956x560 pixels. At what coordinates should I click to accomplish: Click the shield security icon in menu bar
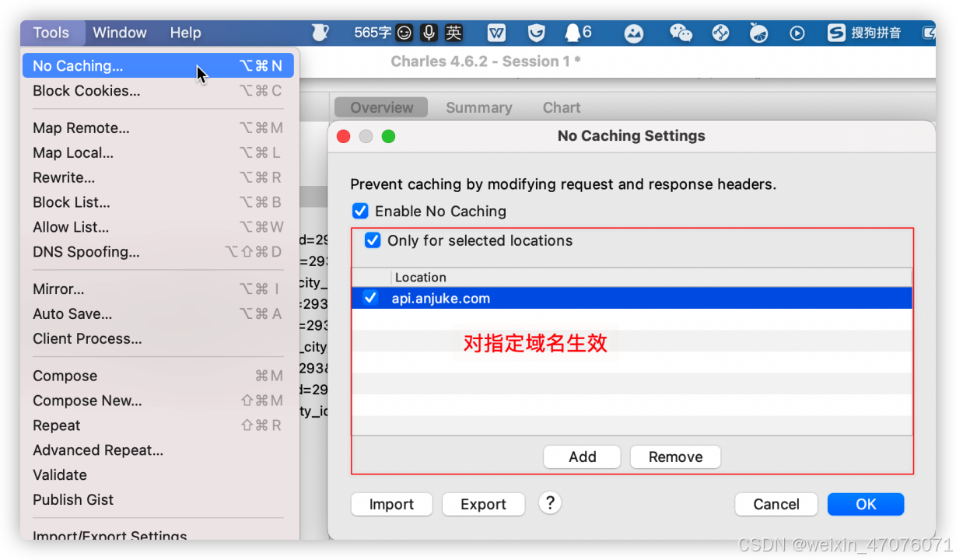click(537, 33)
